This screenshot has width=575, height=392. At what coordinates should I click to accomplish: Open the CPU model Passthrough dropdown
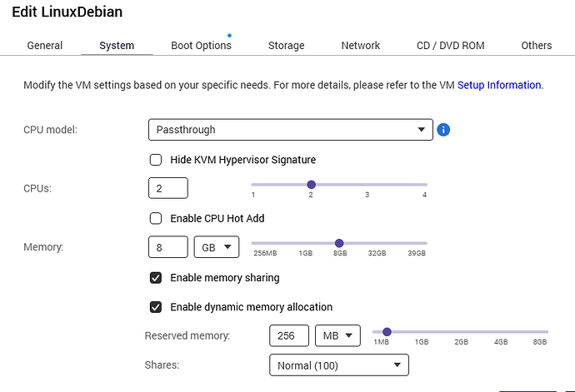pos(290,130)
